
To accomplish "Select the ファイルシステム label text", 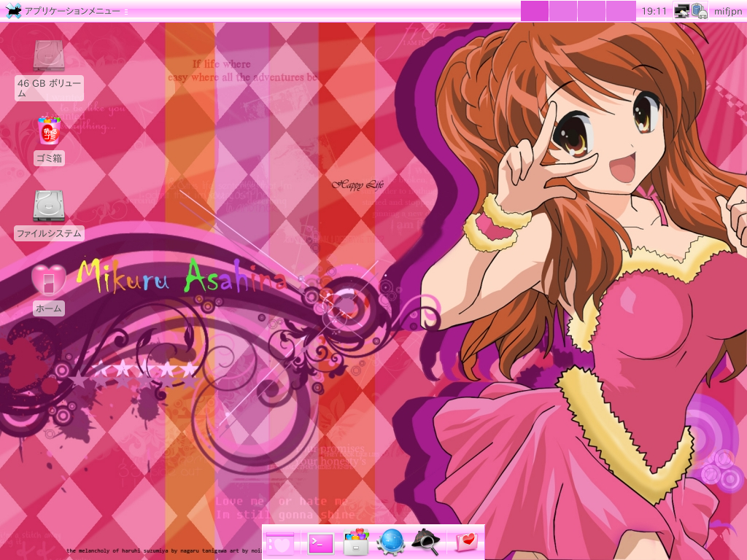I will click(49, 233).
